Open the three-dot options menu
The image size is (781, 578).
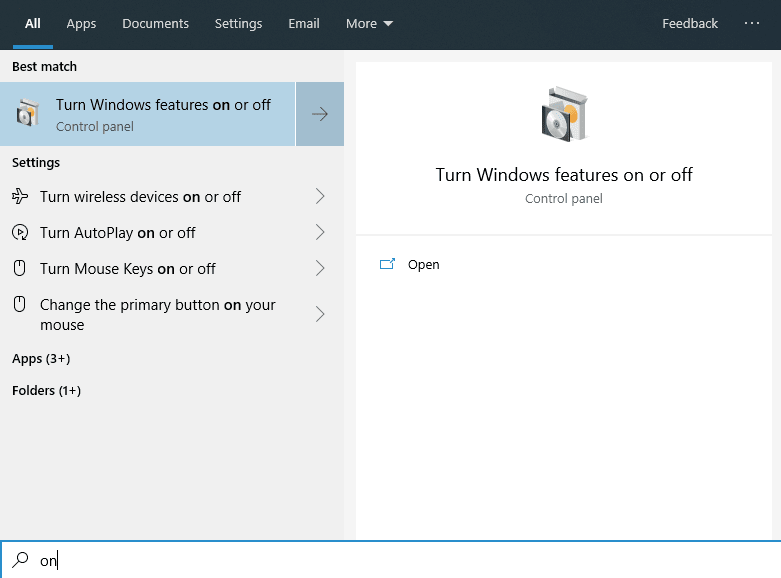click(752, 23)
